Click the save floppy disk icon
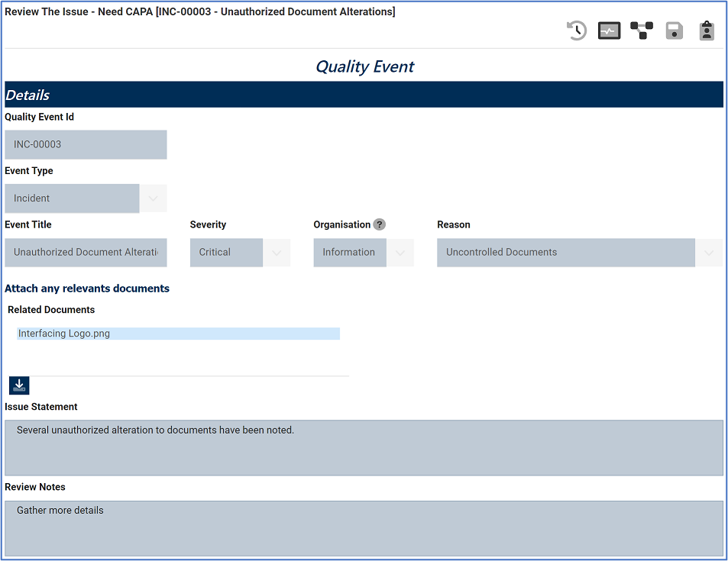Viewport: 728px width, 561px height. [674, 31]
